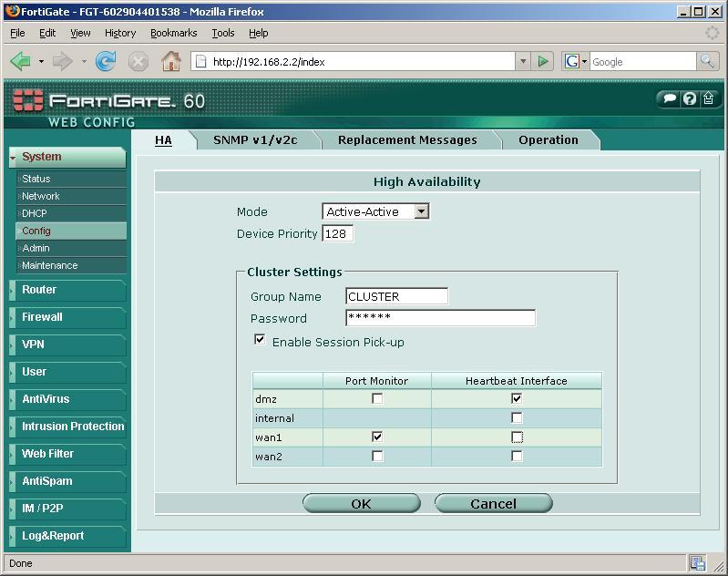Switch to the SNMP v1/v2c tab
This screenshot has height=576, width=728.
[x=255, y=140]
